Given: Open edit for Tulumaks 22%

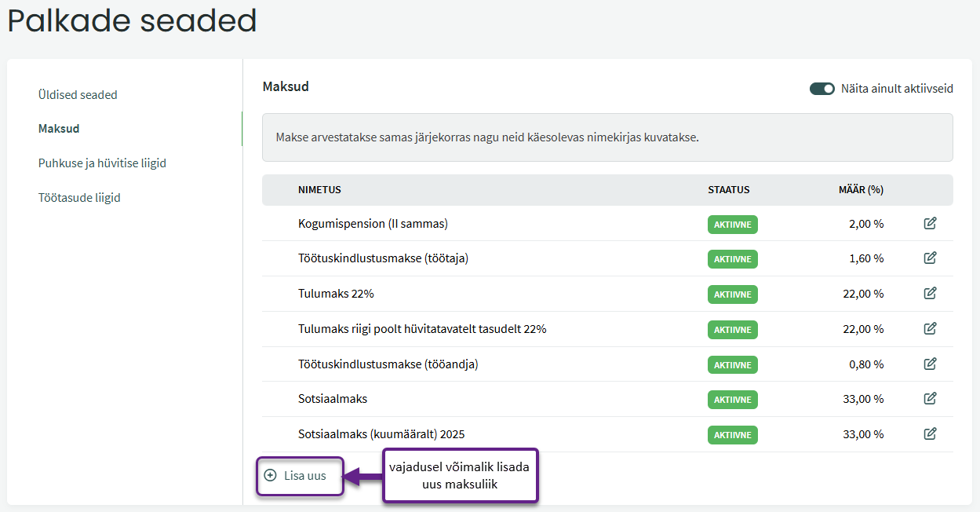Looking at the screenshot, I should tap(930, 294).
